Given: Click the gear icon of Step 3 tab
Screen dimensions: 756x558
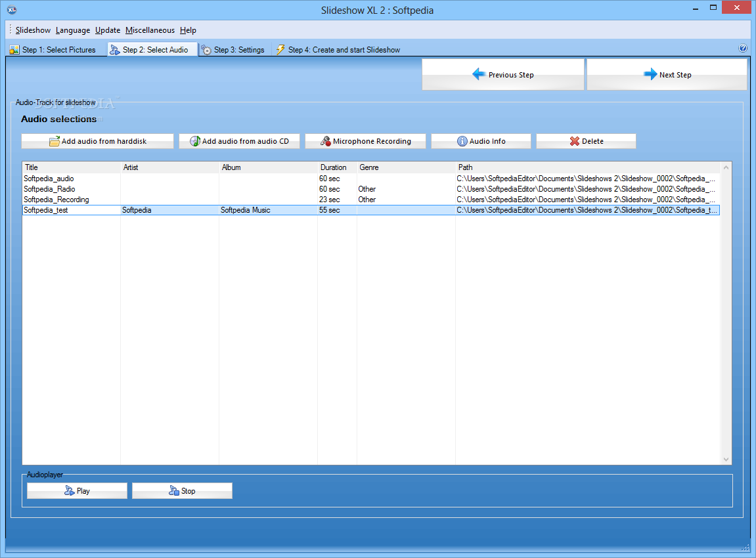Looking at the screenshot, I should (x=206, y=50).
